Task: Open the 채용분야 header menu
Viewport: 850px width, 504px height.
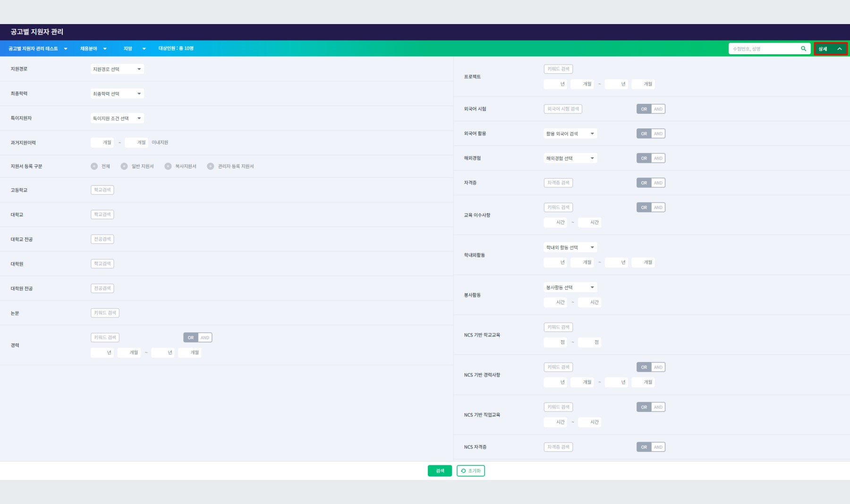Action: coord(93,49)
